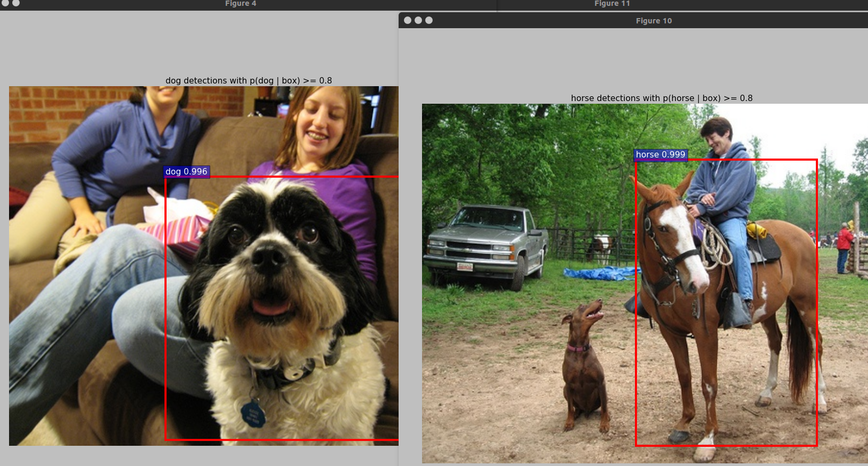The height and width of the screenshot is (466, 868).
Task: Maximize the Figure 10 window
Action: coord(429,20)
